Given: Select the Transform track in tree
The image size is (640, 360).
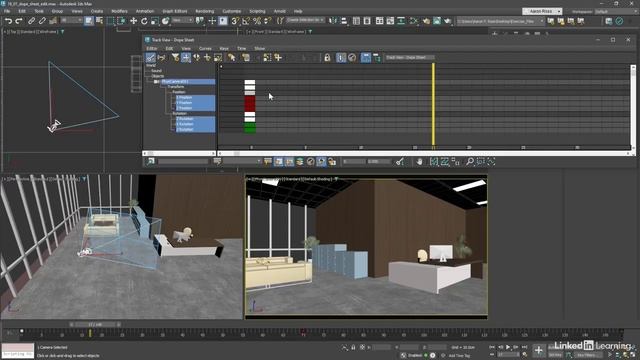Looking at the screenshot, I should click(176, 87).
